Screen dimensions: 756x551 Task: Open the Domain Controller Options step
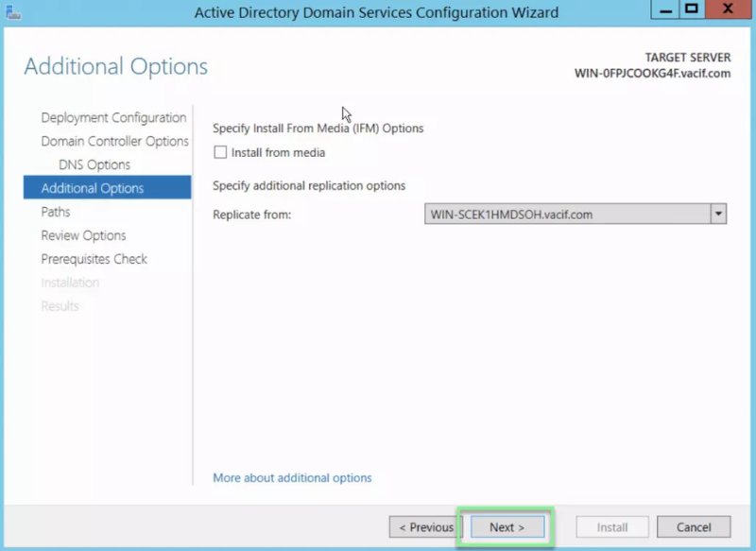point(113,141)
